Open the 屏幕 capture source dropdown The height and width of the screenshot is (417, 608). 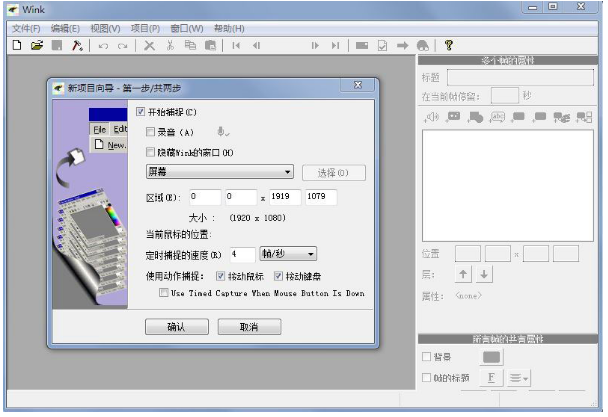(x=219, y=171)
